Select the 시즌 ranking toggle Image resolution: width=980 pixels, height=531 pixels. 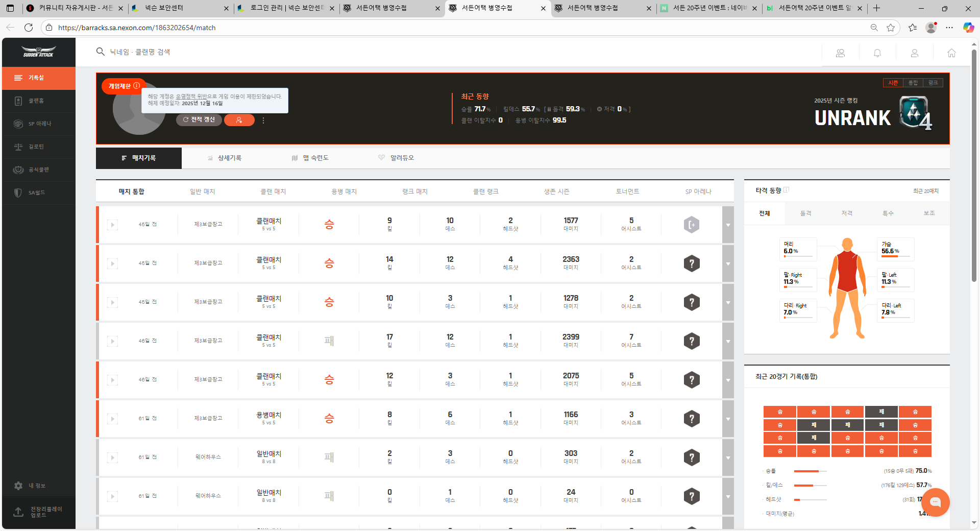tap(893, 83)
